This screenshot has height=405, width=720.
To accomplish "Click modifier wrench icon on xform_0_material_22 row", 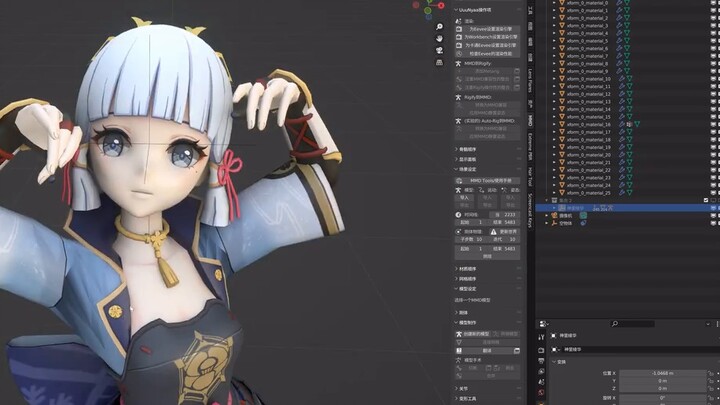I will click(x=622, y=170).
